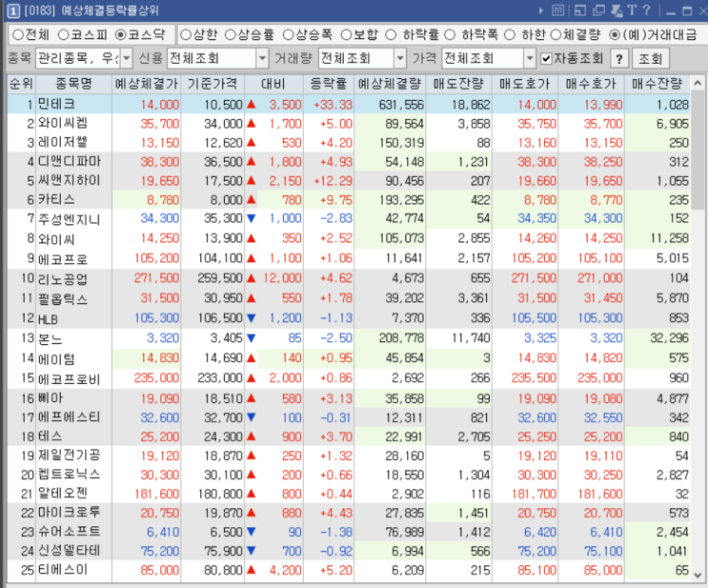
Task: Sort by the 순위 column header
Action: click(x=21, y=84)
